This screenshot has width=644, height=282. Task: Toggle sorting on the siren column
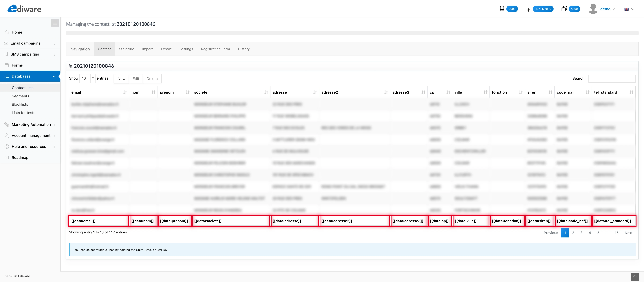(551, 92)
